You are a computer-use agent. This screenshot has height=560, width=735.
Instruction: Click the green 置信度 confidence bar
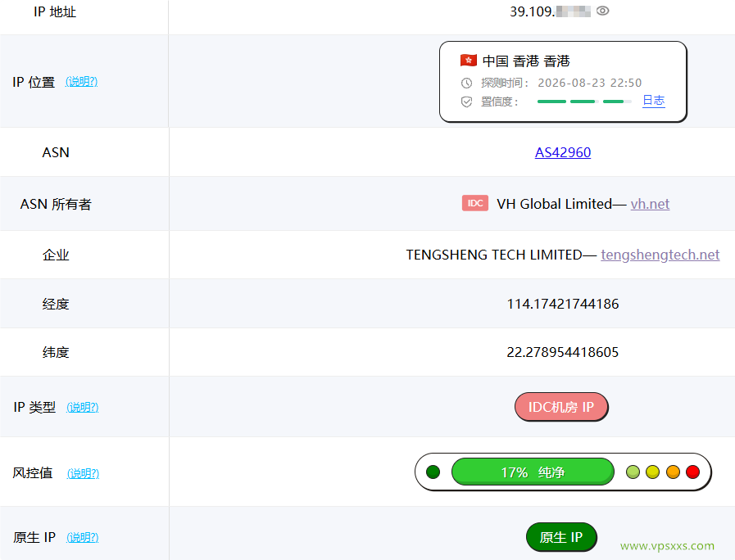(584, 102)
